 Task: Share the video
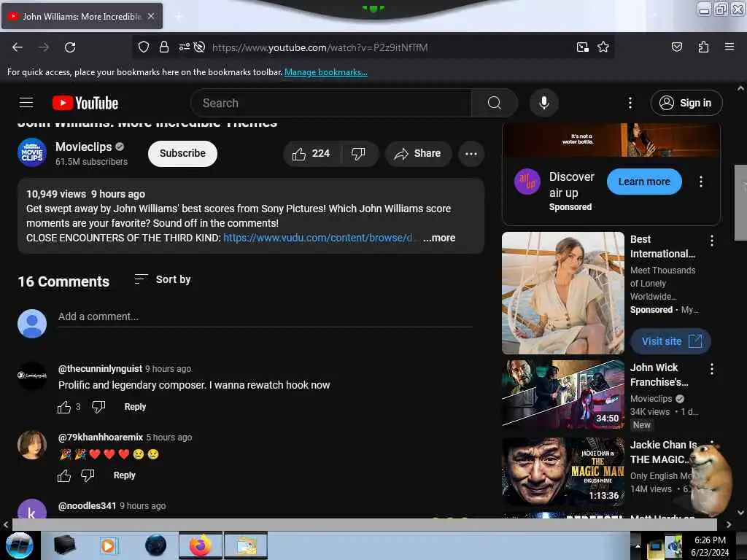418,153
